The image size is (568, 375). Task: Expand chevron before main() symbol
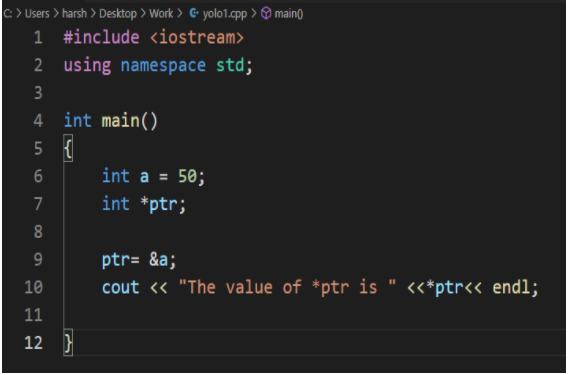(254, 14)
